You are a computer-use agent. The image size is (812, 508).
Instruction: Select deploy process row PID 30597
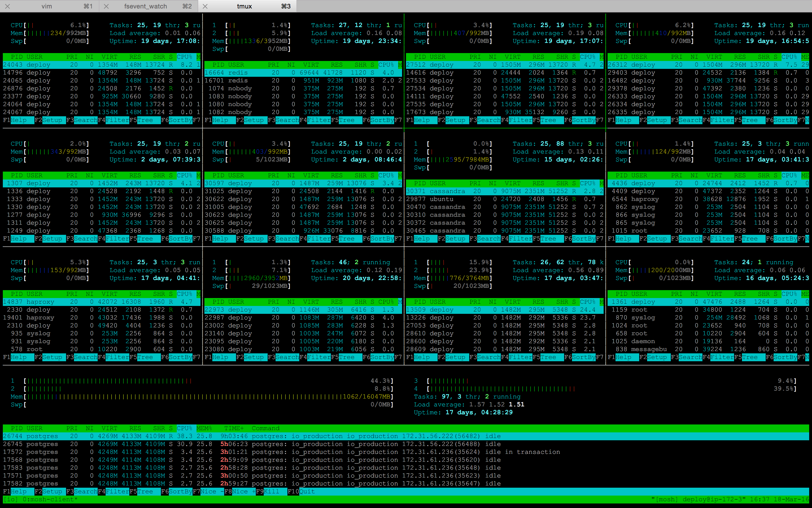(303, 183)
